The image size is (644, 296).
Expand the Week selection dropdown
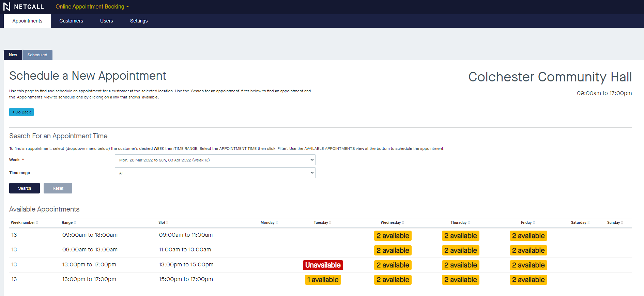215,160
